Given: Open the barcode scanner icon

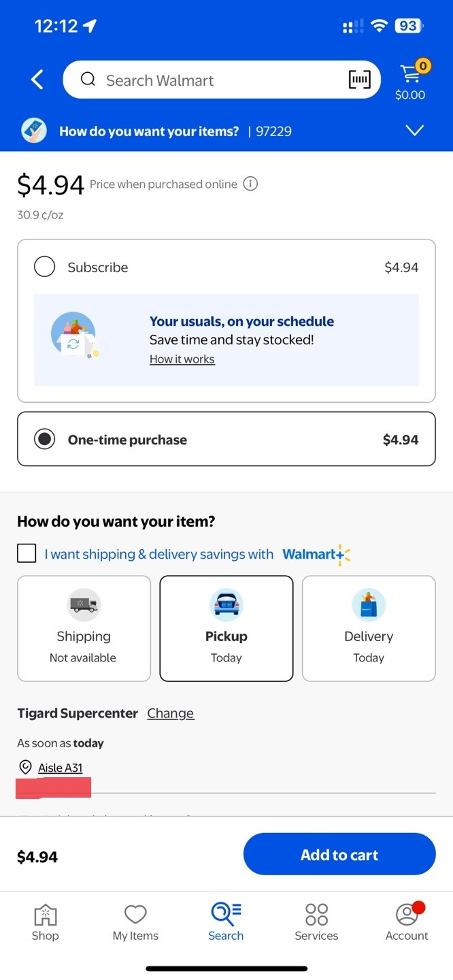Looking at the screenshot, I should click(x=360, y=80).
